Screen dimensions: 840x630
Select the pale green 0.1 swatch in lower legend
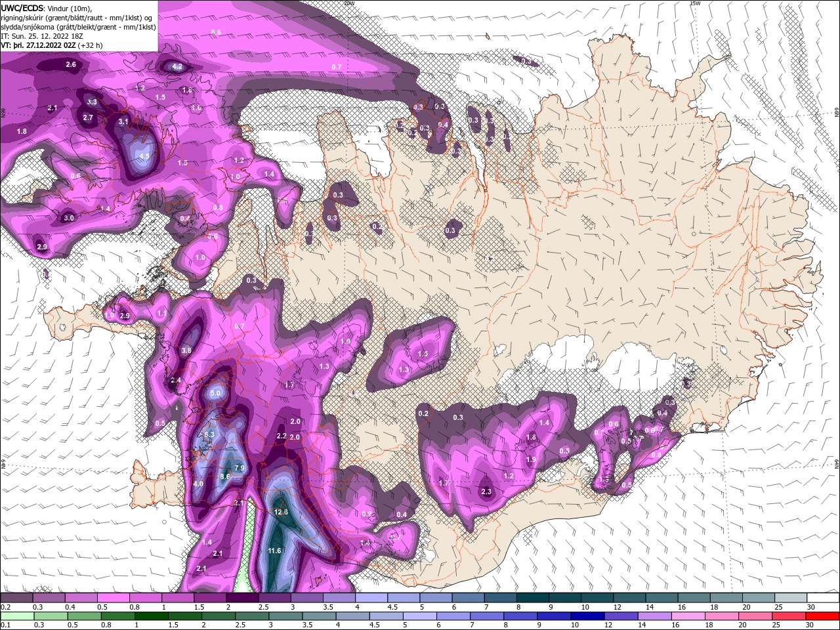pyautogui.click(x=16, y=616)
